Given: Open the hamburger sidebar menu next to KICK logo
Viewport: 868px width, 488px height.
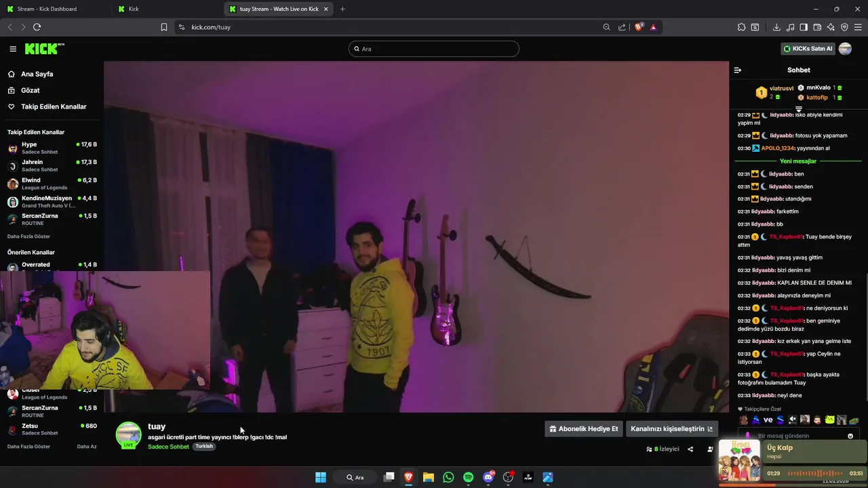Looking at the screenshot, I should point(13,49).
